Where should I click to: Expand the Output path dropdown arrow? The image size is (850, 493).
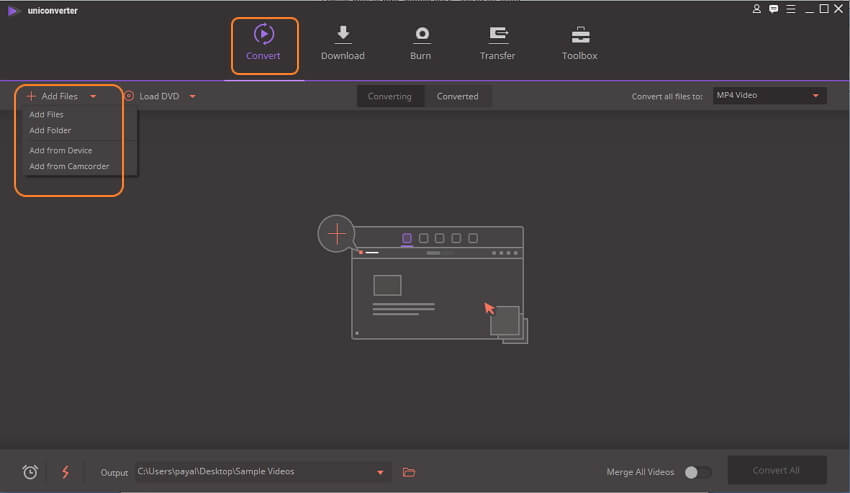(x=381, y=472)
